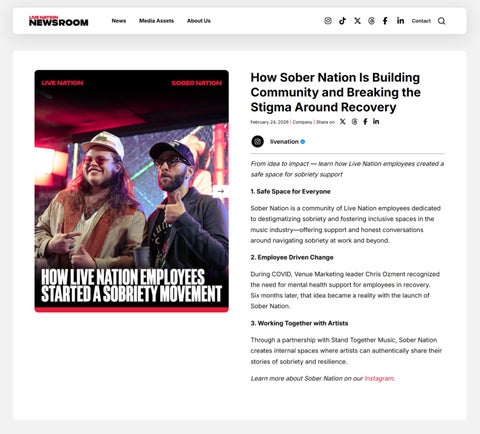Viewport: 480px width, 434px height.
Task: Open the Media Assets menu item
Action: pyautogui.click(x=156, y=21)
